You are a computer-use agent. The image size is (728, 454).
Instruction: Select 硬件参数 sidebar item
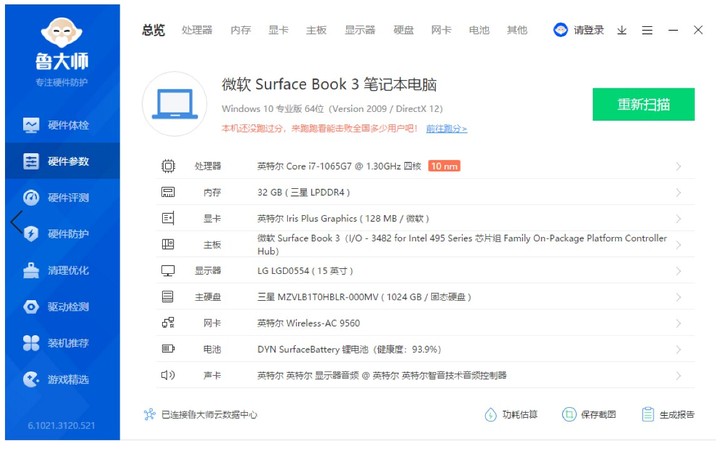point(62,162)
